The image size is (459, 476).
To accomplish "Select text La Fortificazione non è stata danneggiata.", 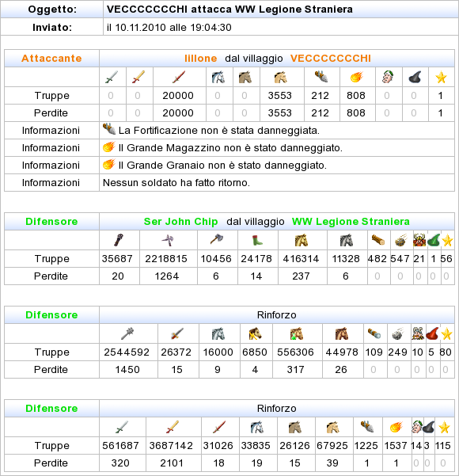I will coord(219,130).
